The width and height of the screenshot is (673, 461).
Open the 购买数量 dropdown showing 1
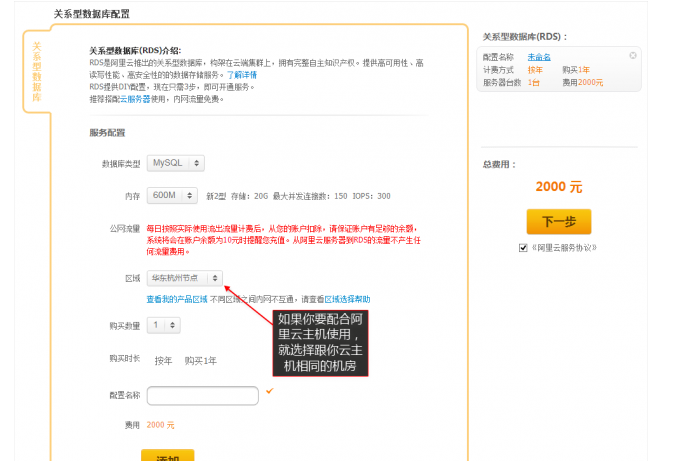pyautogui.click(x=164, y=325)
